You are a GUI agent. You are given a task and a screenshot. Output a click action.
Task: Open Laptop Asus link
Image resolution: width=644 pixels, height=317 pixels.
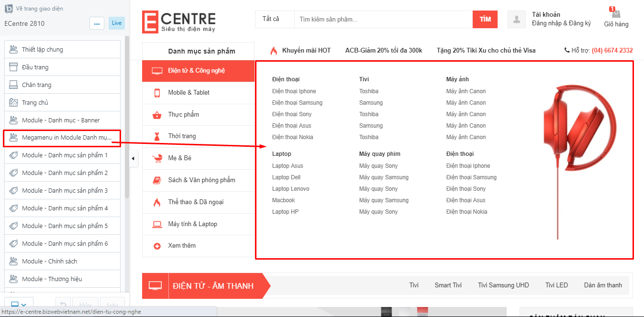[288, 166]
